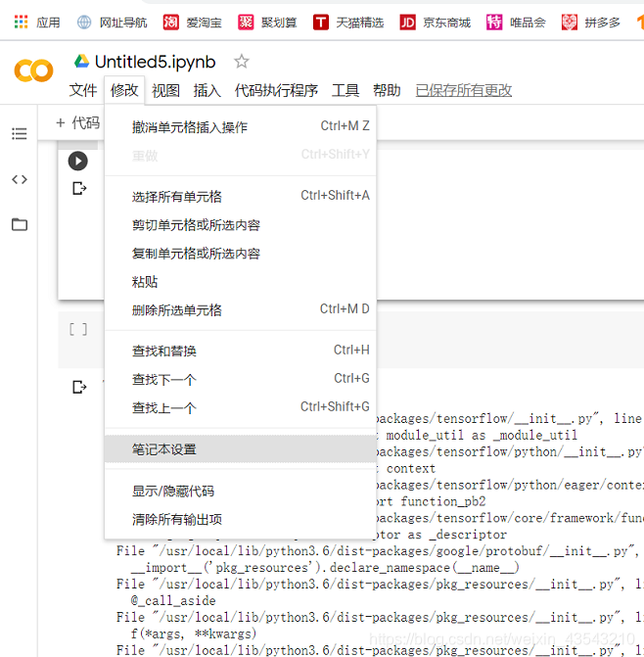This screenshot has height=657, width=644.
Task: Click the traceback line with declare_namespace
Action: pyautogui.click(x=325, y=568)
